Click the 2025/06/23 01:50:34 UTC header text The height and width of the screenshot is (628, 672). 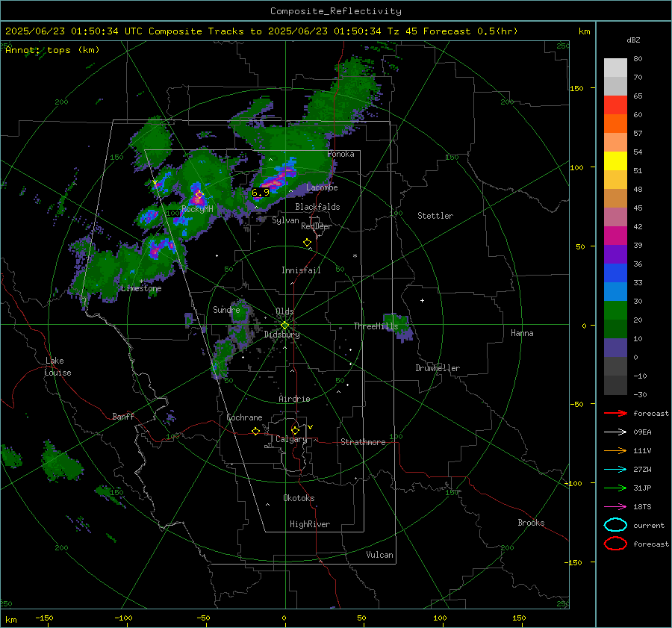click(x=74, y=31)
